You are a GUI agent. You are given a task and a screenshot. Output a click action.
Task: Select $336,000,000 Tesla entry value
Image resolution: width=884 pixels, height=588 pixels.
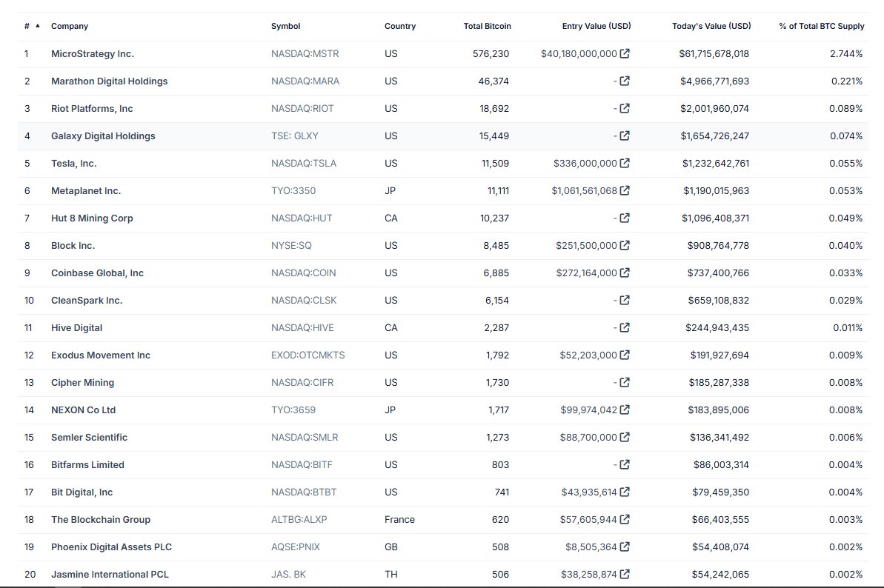[585, 164]
